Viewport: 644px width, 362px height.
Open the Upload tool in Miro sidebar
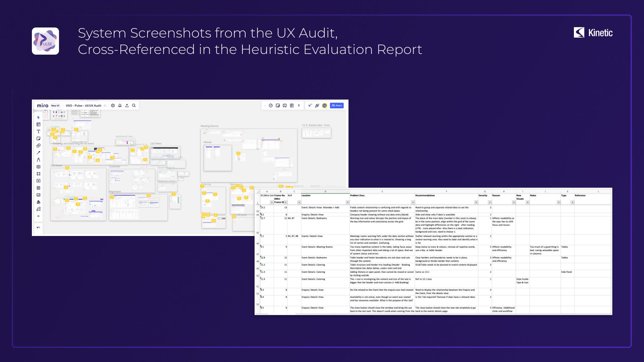tap(39, 181)
